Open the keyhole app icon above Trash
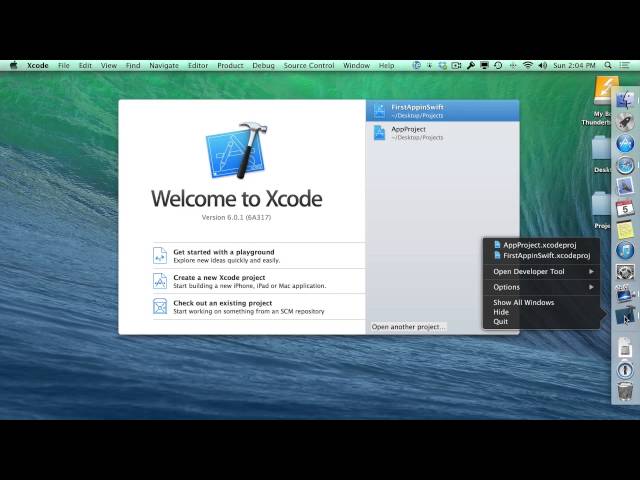Screen dimensions: 640x480 click(625, 369)
